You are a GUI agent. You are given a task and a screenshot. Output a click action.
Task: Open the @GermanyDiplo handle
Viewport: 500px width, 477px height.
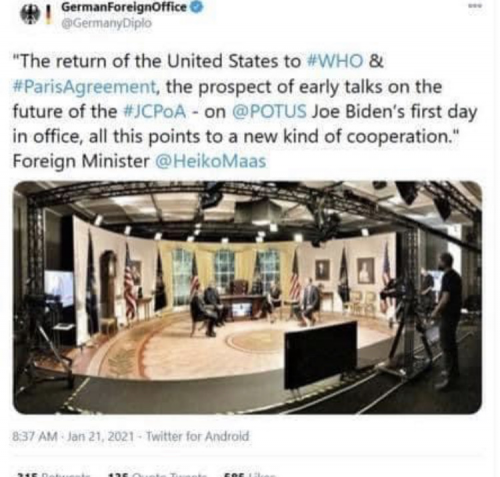pos(106,23)
